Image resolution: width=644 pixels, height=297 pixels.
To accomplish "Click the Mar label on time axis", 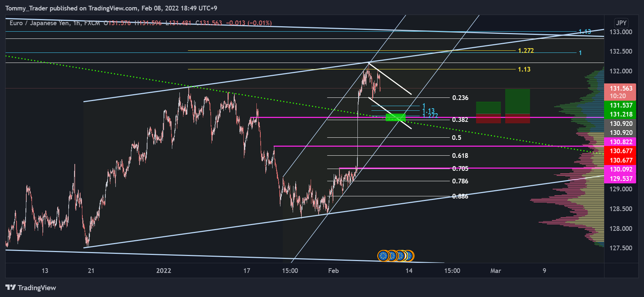I will tap(495, 271).
